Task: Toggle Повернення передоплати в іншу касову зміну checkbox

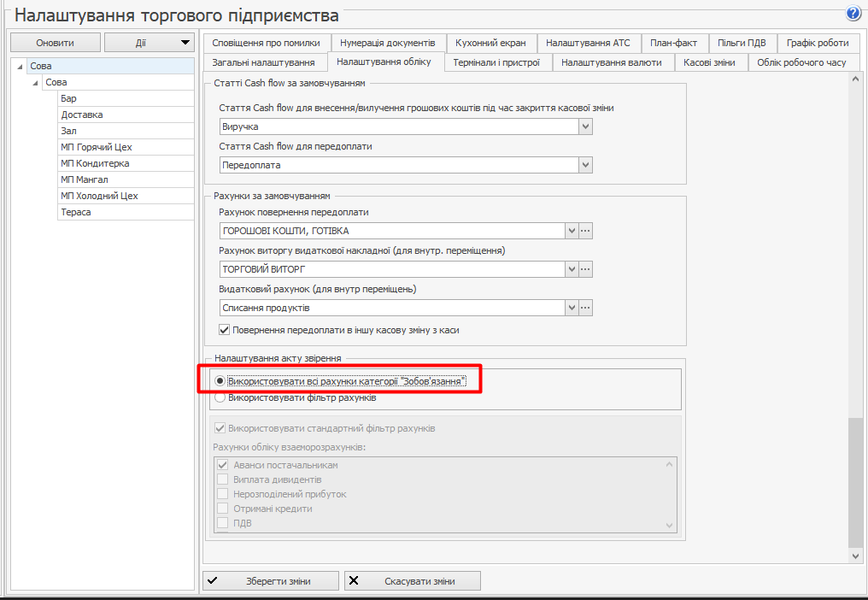Action: (x=225, y=330)
